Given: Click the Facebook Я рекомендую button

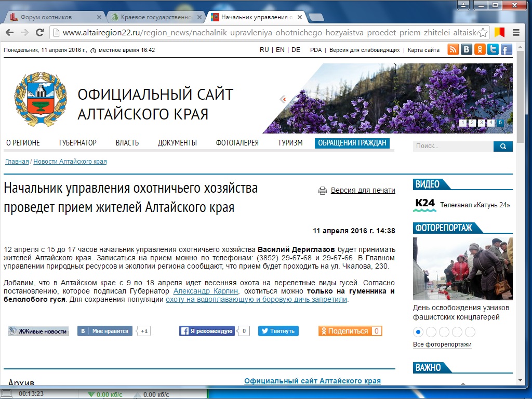Looking at the screenshot, I should point(207,331).
